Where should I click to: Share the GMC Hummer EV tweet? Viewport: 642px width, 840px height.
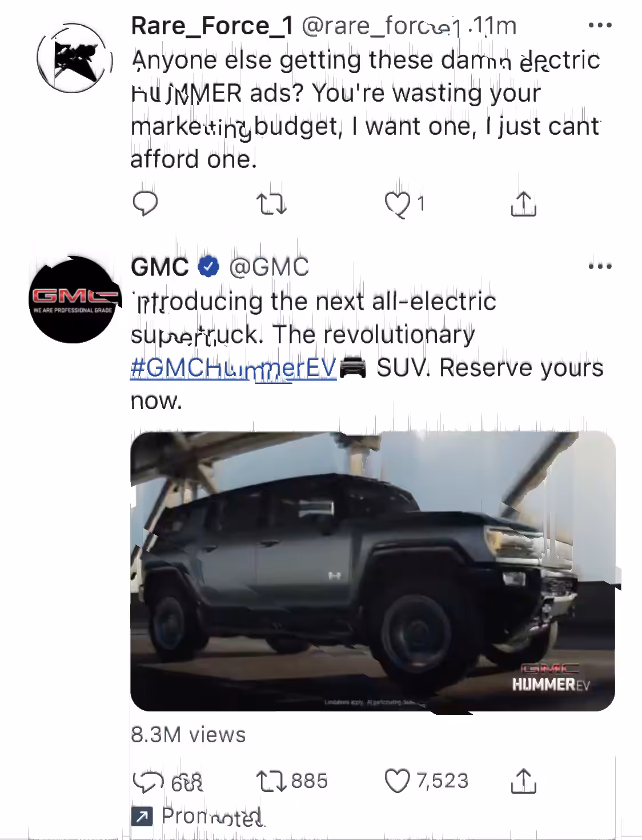click(523, 781)
